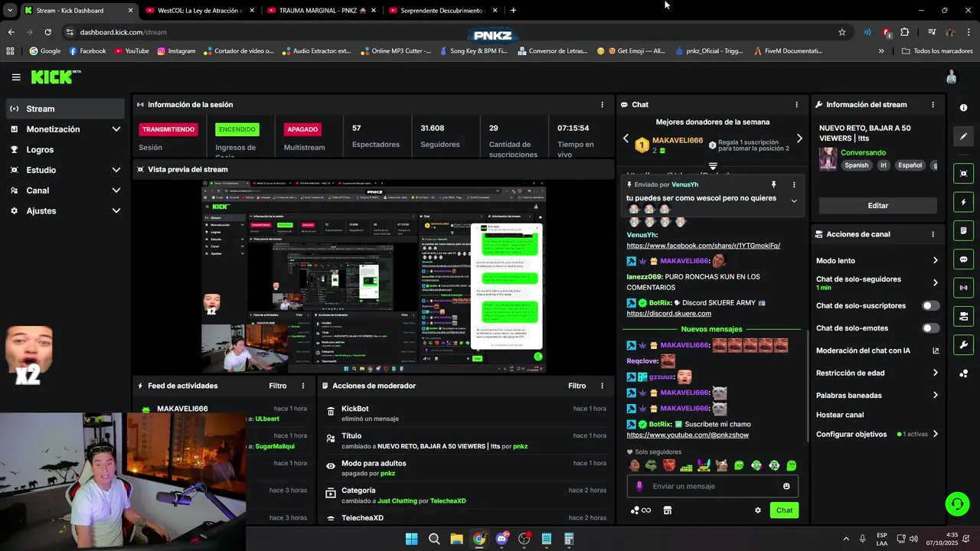980x551 pixels.
Task: Click the document icon in right rail
Action: click(963, 230)
